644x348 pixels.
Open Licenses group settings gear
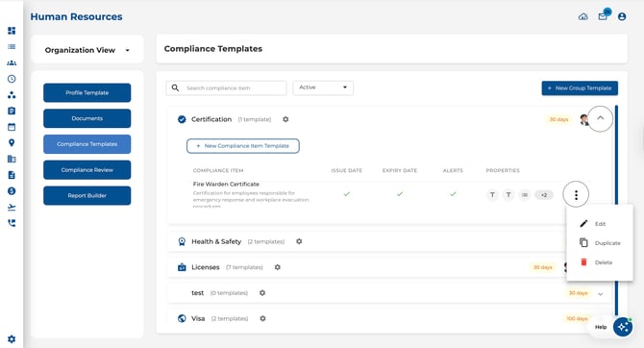pyautogui.click(x=277, y=267)
